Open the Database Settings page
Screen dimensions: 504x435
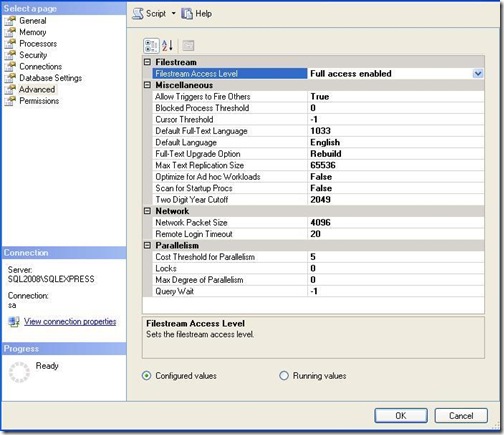(50, 78)
